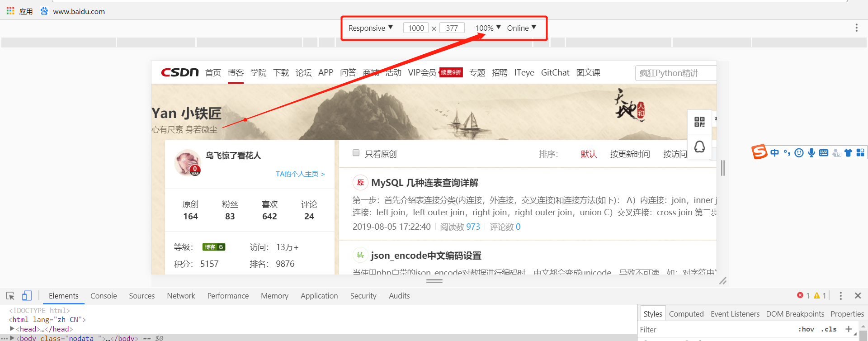868x341 pixels.
Task: Click the CSDN logo
Action: pos(180,72)
